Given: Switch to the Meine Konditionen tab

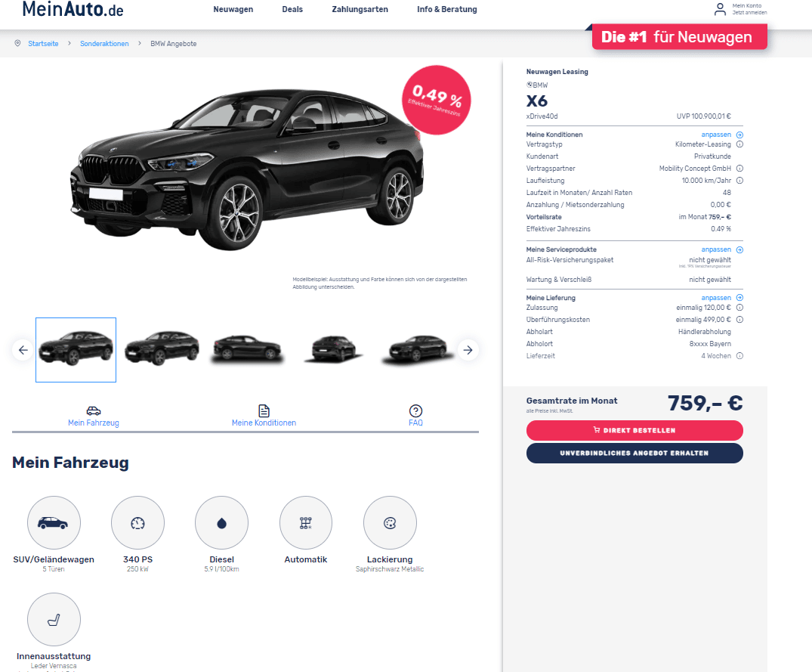Looking at the screenshot, I should coord(264,416).
